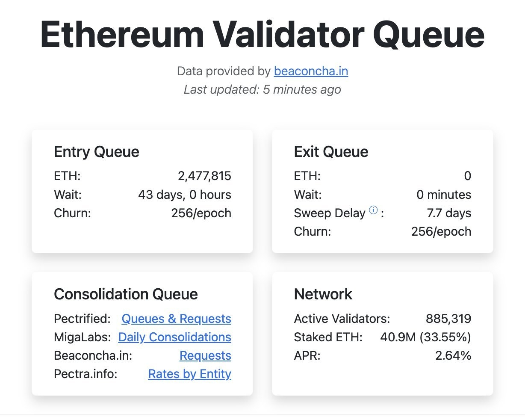Open Beaconcha.in Requests link
The image size is (525, 420).
[205, 355]
